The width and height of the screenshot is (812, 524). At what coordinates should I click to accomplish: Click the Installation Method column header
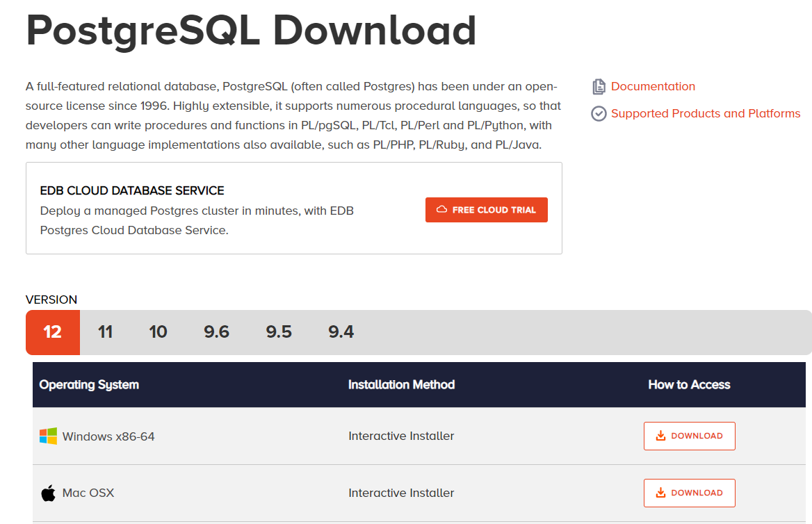coord(401,385)
